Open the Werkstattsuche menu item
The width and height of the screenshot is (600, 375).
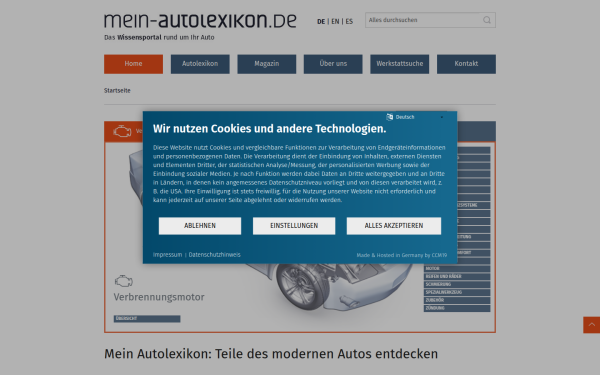click(399, 64)
